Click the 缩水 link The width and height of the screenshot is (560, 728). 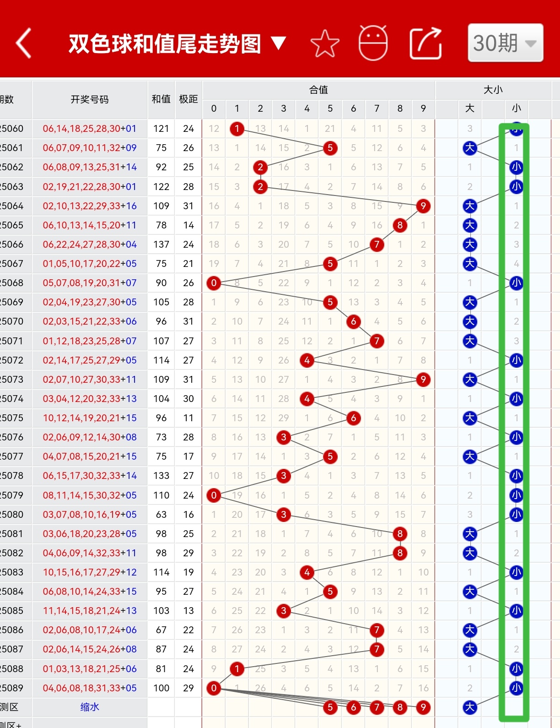(x=90, y=707)
